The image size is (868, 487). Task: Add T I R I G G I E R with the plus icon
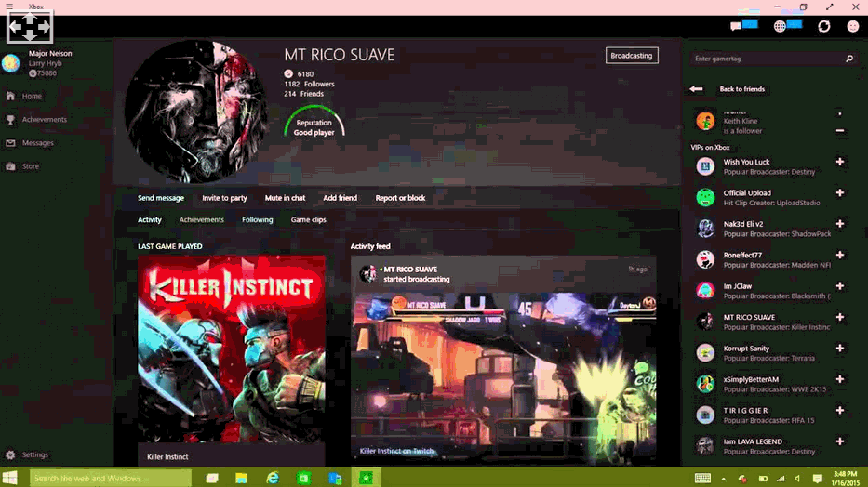click(840, 410)
